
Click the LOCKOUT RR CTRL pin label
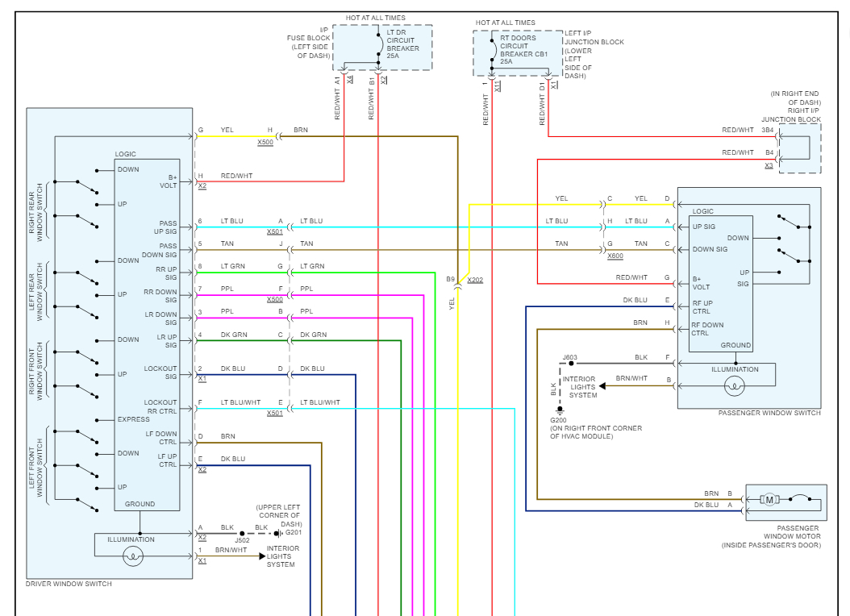coord(160,407)
